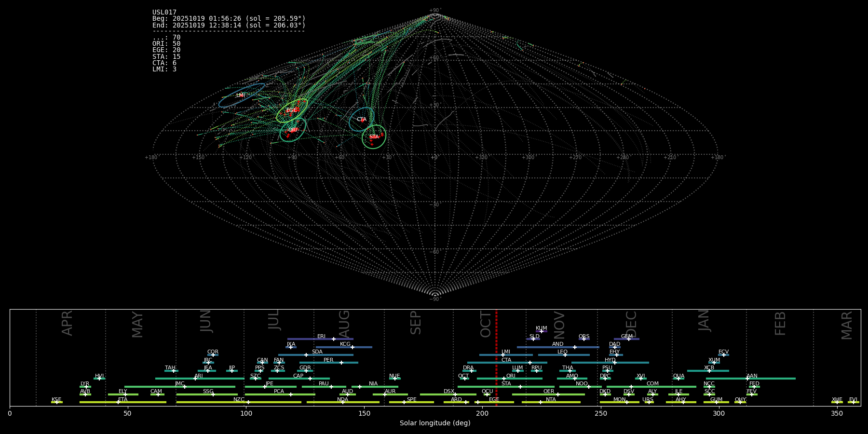Click the 'Solar longitude (deg)' axis label
The image size is (868, 434).
435,423
